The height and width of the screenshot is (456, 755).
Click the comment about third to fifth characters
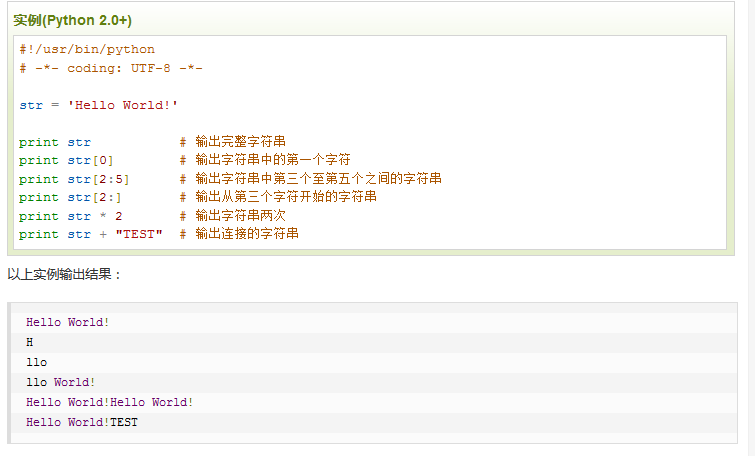(x=318, y=179)
